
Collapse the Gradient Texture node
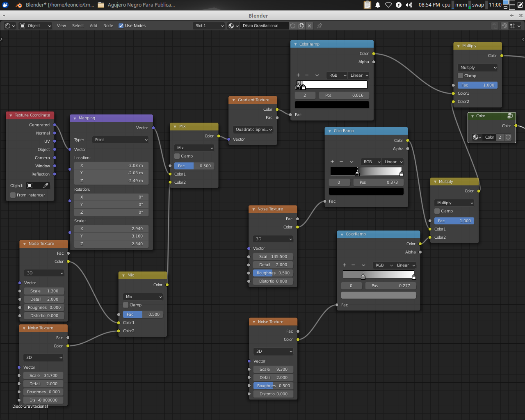tap(234, 100)
